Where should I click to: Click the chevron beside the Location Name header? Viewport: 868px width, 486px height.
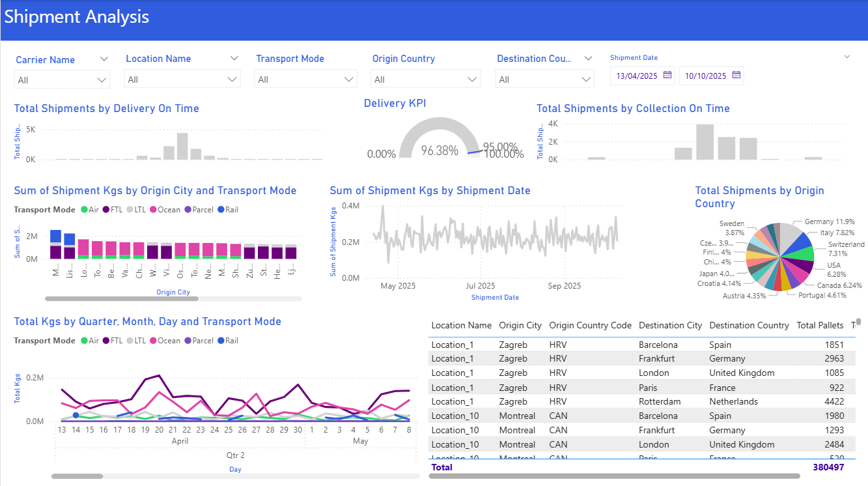[x=234, y=59]
